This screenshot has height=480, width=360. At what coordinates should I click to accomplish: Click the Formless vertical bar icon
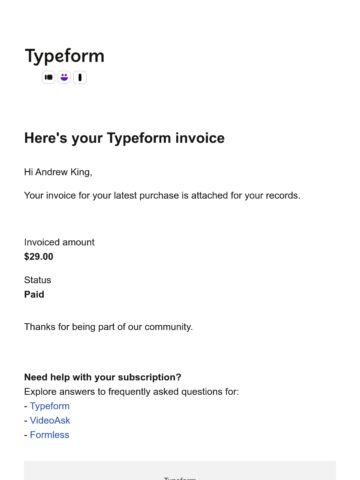click(x=80, y=77)
